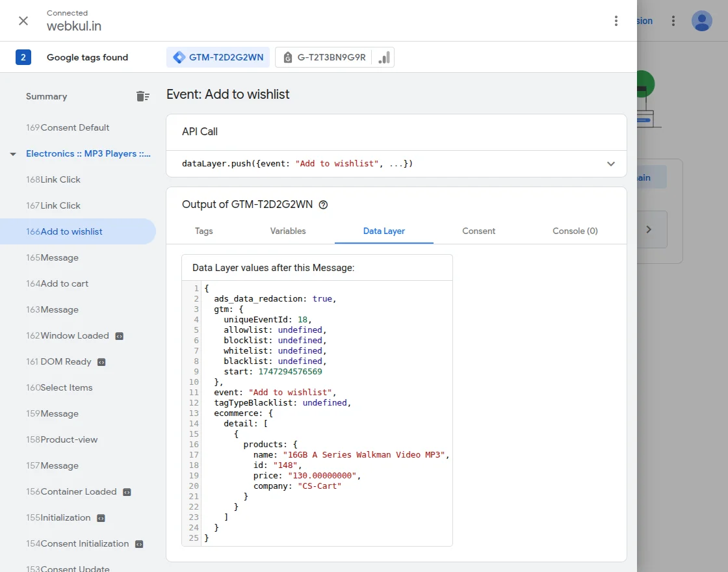Screen dimensions: 728x572
Task: Click the code icon next to Window Loaded
Action: pyautogui.click(x=119, y=336)
